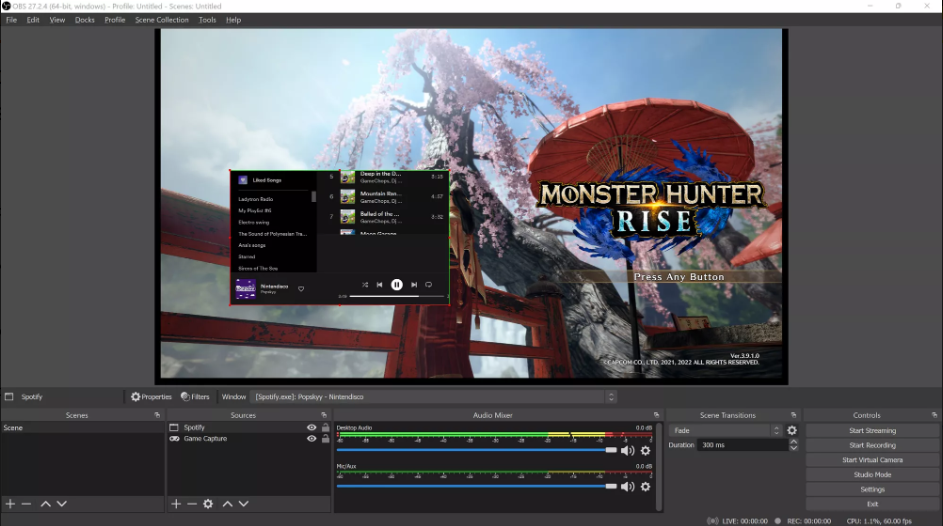Pause button in Spotify preview

click(x=397, y=284)
